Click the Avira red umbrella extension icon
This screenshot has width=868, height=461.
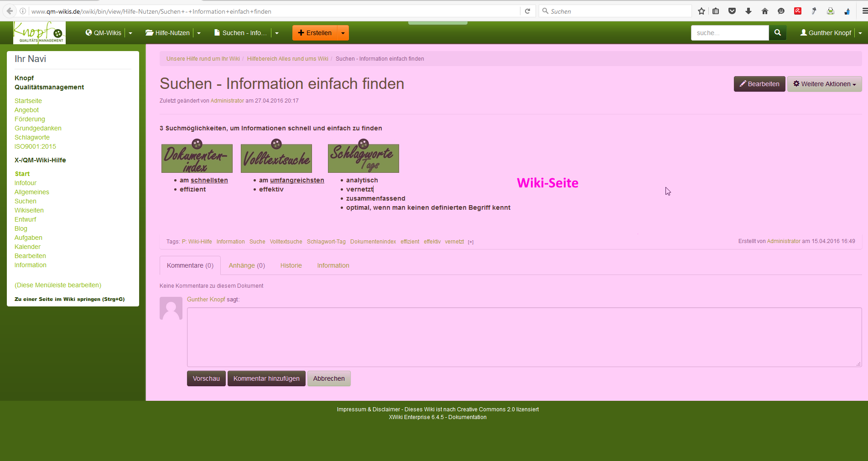tap(798, 11)
